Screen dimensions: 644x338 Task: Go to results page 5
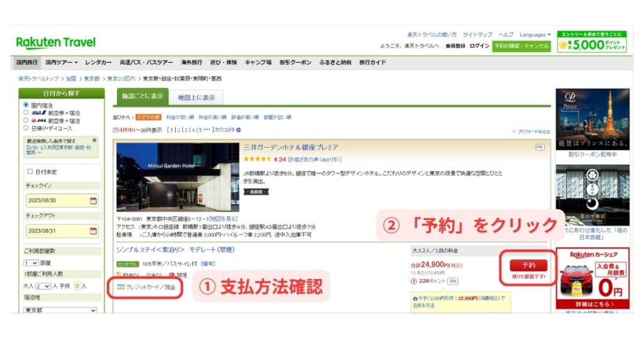[x=200, y=130]
